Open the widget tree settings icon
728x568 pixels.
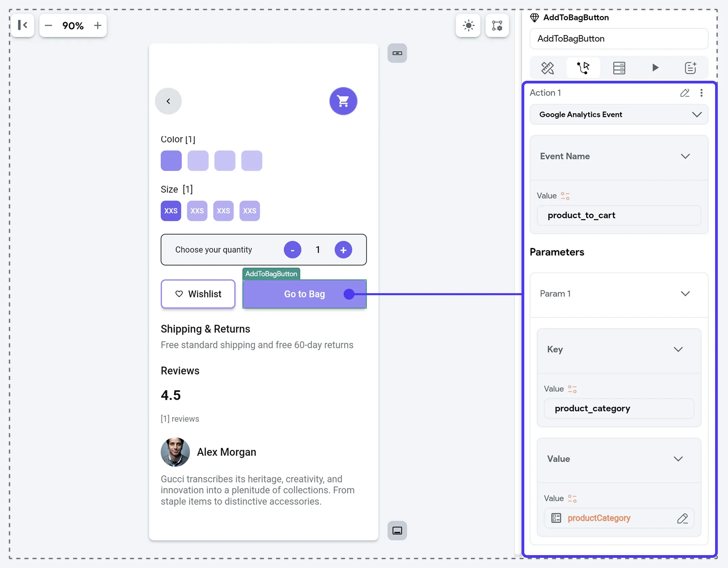click(497, 25)
